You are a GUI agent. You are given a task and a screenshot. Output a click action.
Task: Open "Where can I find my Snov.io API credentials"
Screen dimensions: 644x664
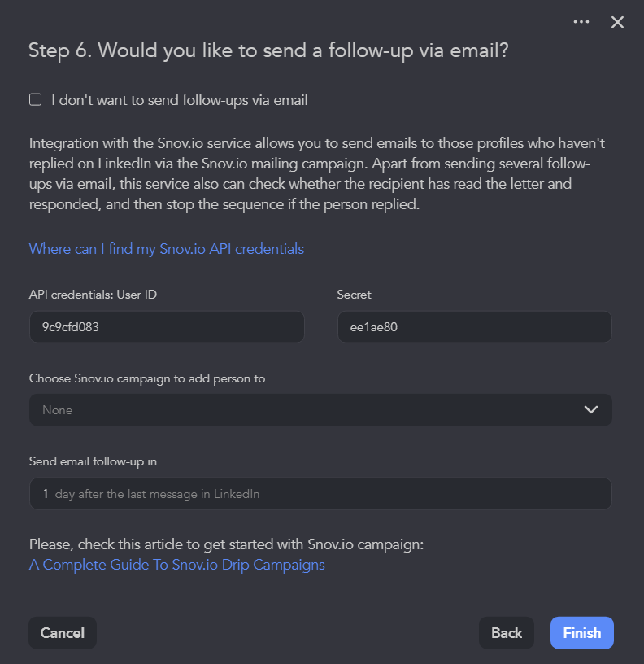(166, 248)
